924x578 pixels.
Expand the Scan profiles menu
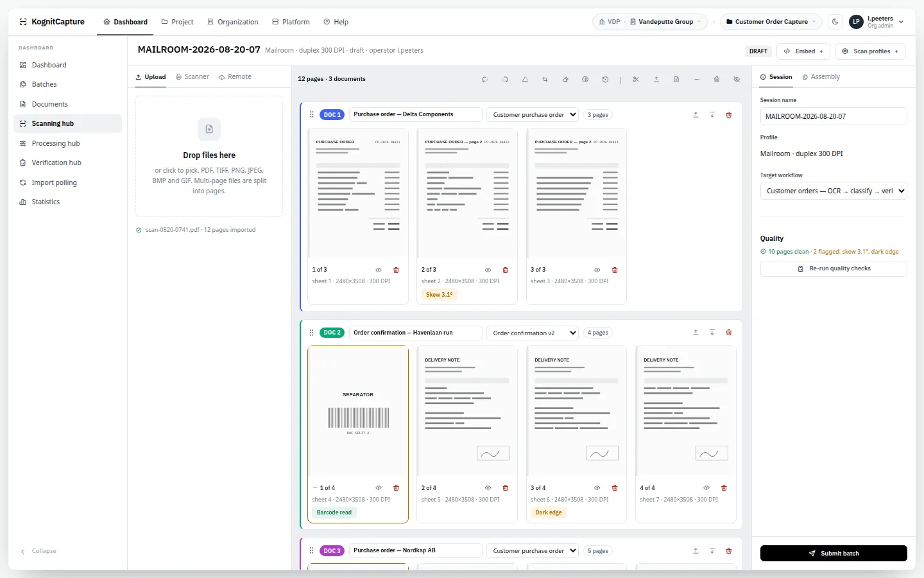(x=869, y=51)
